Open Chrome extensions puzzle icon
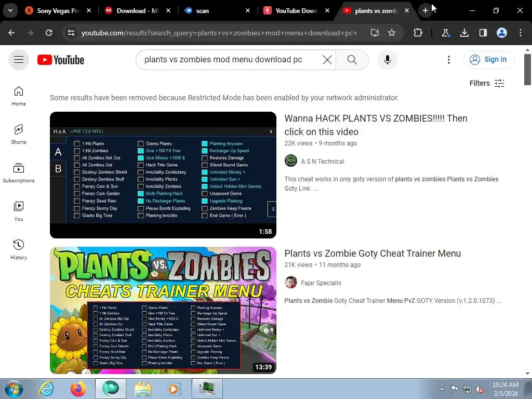 point(418,33)
